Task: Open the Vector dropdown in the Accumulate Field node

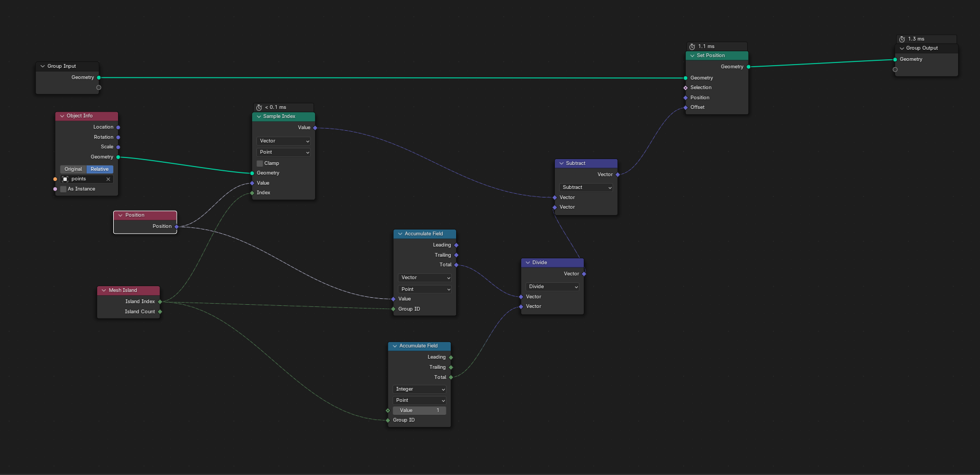Action: coord(425,278)
